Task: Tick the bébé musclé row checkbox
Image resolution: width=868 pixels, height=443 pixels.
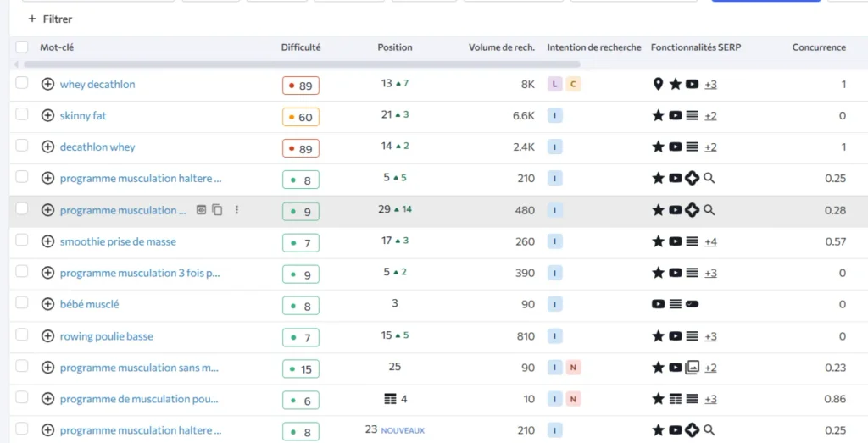Action: [21, 303]
